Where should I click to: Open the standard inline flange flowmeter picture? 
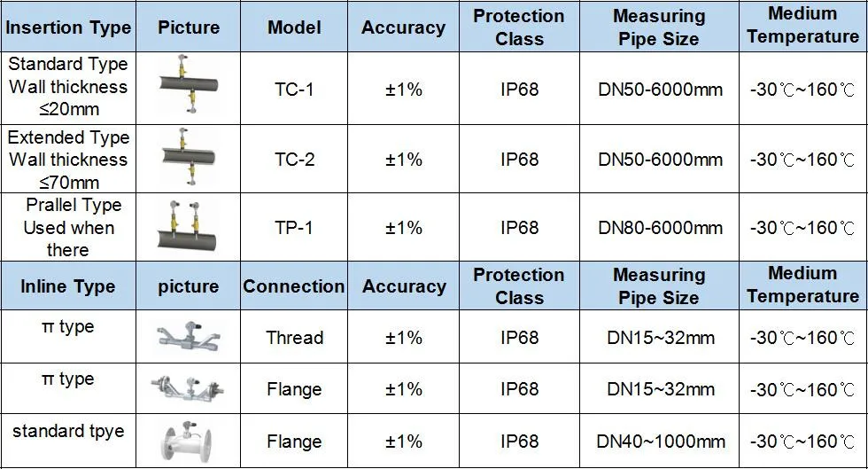pyautogui.click(x=188, y=440)
